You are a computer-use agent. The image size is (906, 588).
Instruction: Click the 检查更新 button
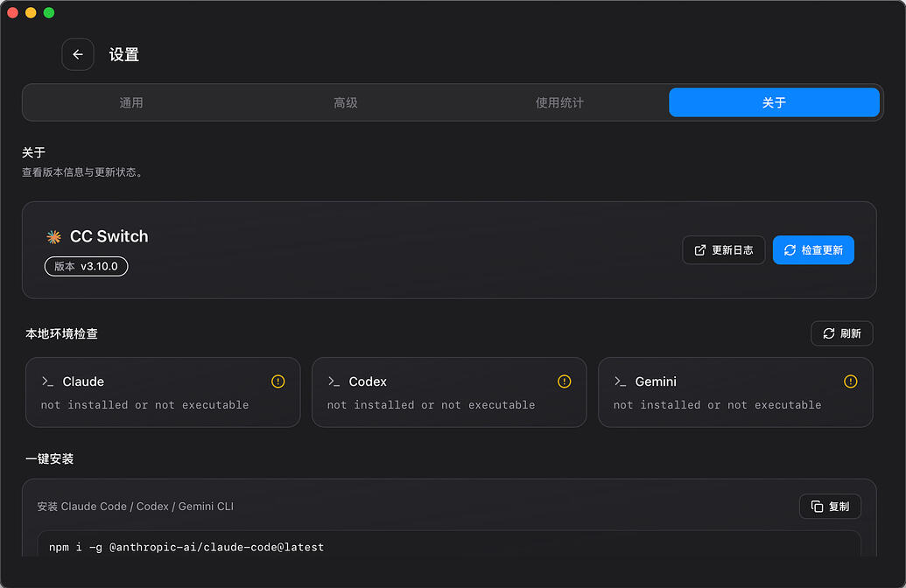(x=813, y=250)
